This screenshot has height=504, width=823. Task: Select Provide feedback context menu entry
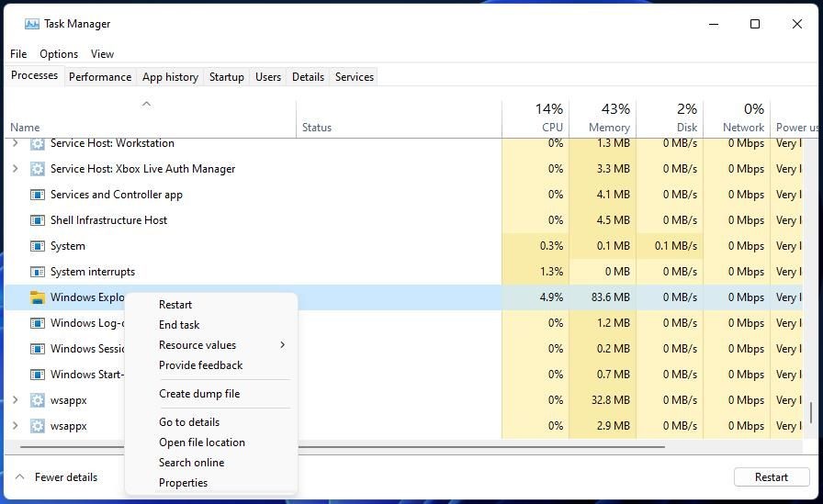click(200, 365)
